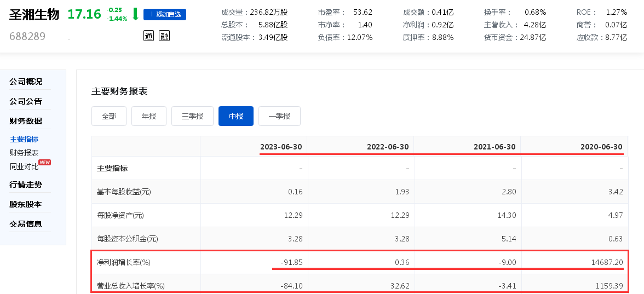
Task: Click the 14687.20 net profit growth cell
Action: [x=606, y=262]
